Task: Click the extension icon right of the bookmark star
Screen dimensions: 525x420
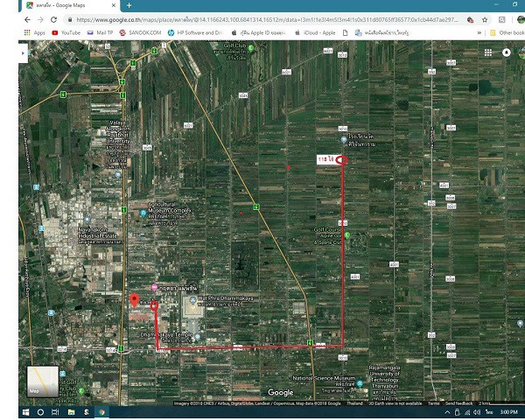Action: (502, 20)
